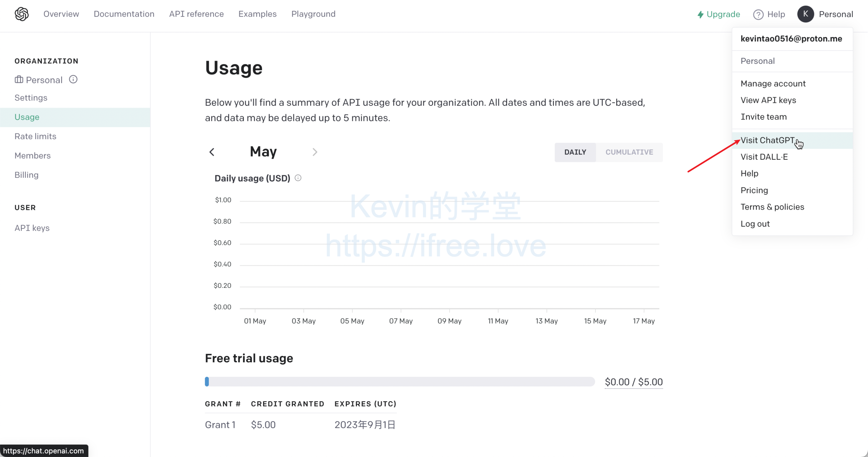Choose Manage account from dropdown
The width and height of the screenshot is (868, 457).
point(773,84)
